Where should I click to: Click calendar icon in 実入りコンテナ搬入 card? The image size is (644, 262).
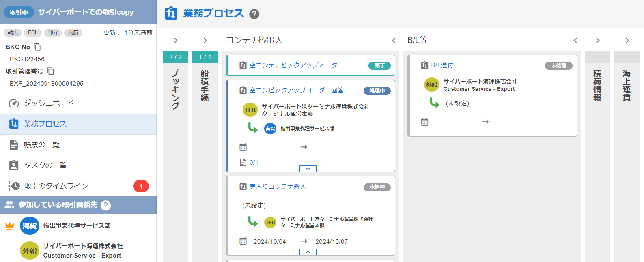coord(243,241)
